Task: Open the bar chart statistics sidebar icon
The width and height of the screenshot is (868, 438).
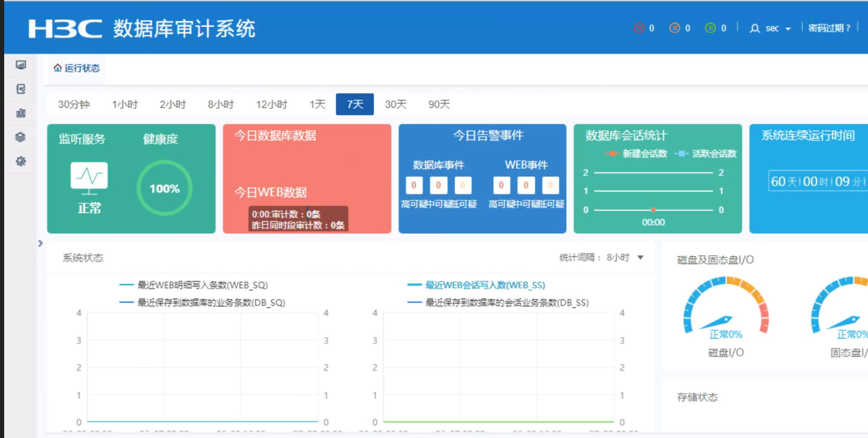Action: point(21,113)
